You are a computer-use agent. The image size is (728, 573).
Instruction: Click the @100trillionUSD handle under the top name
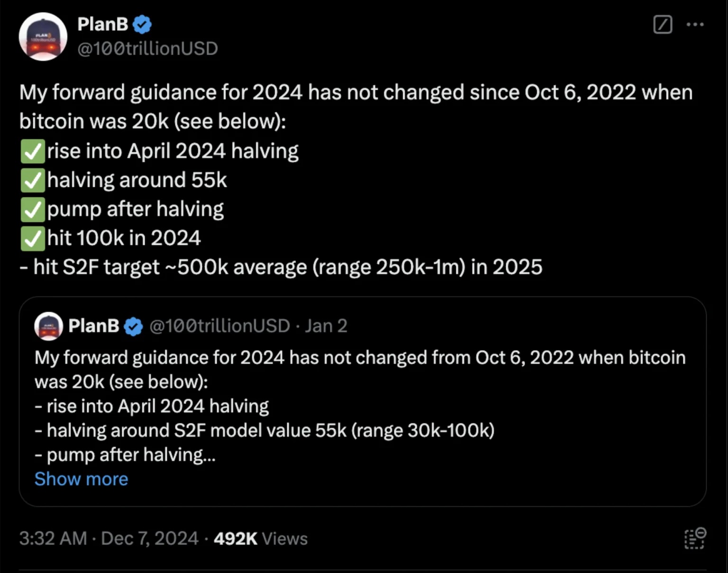pos(147,48)
